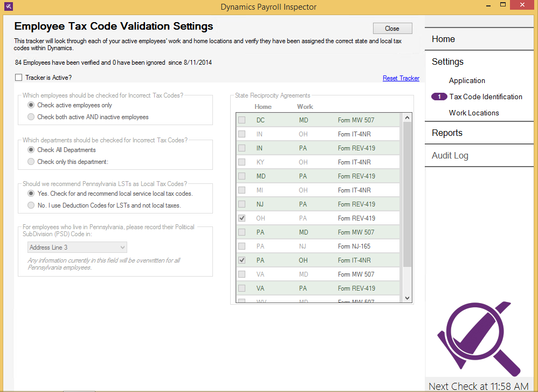This screenshot has width=538, height=392.
Task: Click the Work column header
Action: [305, 107]
